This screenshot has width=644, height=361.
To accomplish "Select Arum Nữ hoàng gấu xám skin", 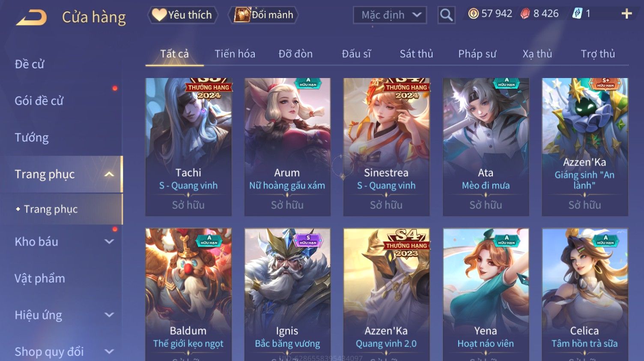I will (x=287, y=147).
